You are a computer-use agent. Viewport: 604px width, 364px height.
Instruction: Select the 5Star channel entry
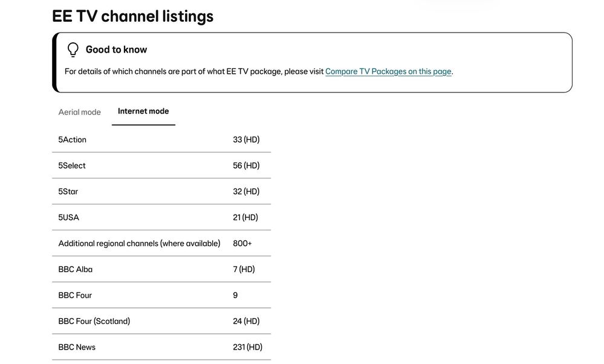pyautogui.click(x=68, y=192)
